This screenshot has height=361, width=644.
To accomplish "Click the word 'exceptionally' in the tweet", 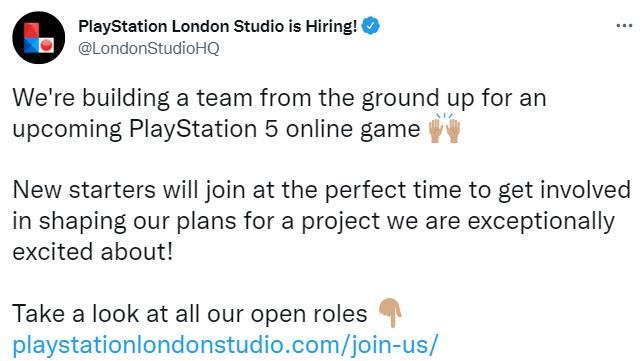I will click(x=541, y=222).
